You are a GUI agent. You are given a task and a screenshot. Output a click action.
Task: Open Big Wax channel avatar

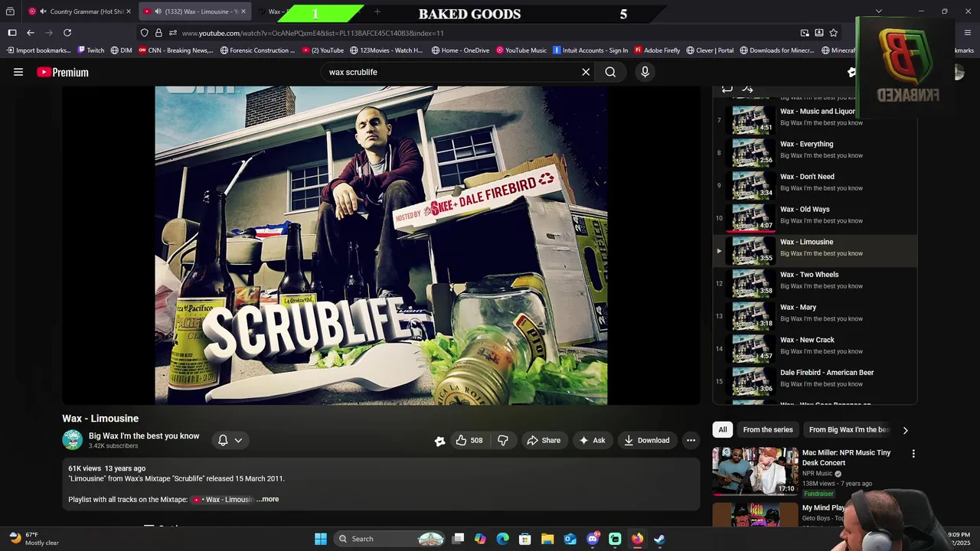click(x=73, y=440)
